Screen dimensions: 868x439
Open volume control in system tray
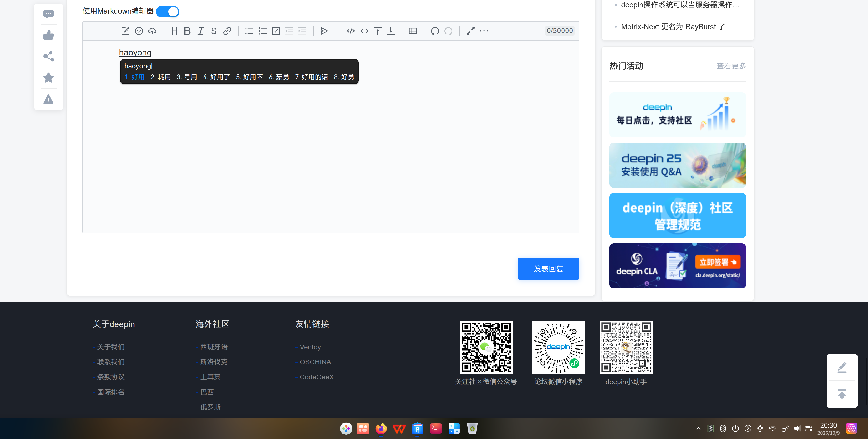point(797,429)
